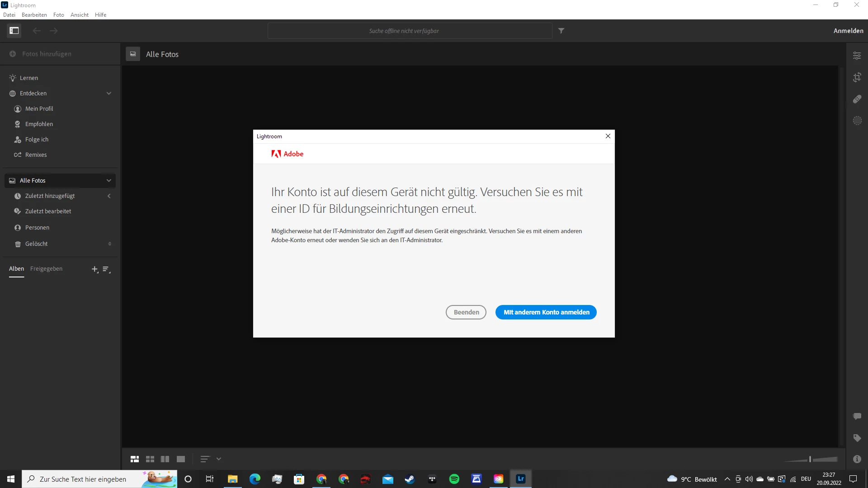This screenshot has width=868, height=488.
Task: Click the filter funnel icon
Action: tap(561, 31)
